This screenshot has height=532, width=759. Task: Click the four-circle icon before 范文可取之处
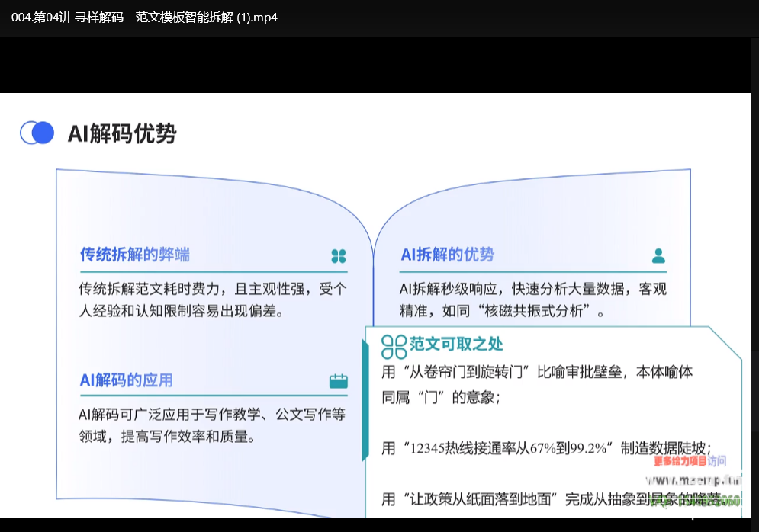[x=394, y=346]
